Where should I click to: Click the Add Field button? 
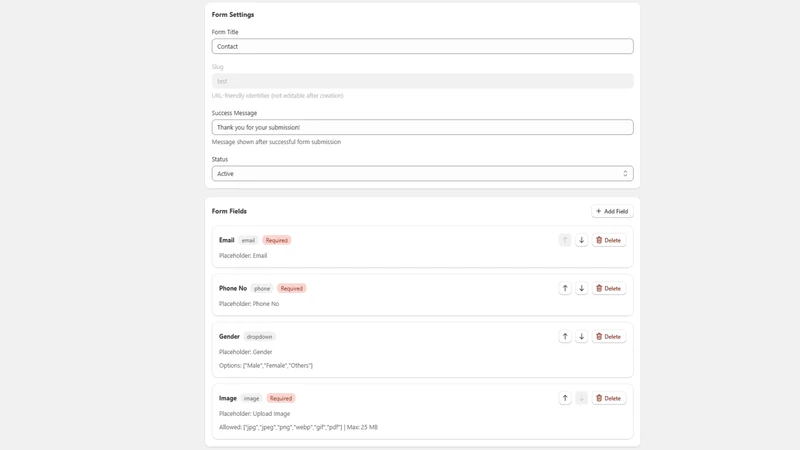[612, 211]
